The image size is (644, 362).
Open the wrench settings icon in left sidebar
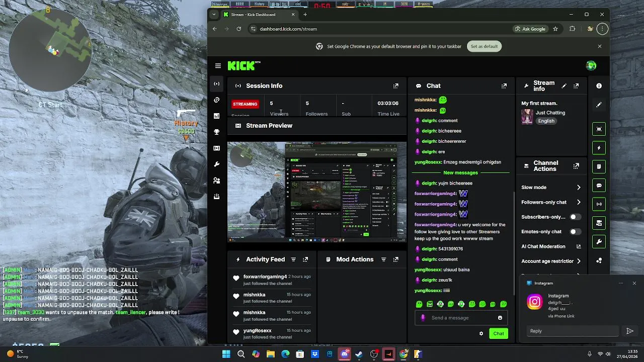pyautogui.click(x=217, y=164)
